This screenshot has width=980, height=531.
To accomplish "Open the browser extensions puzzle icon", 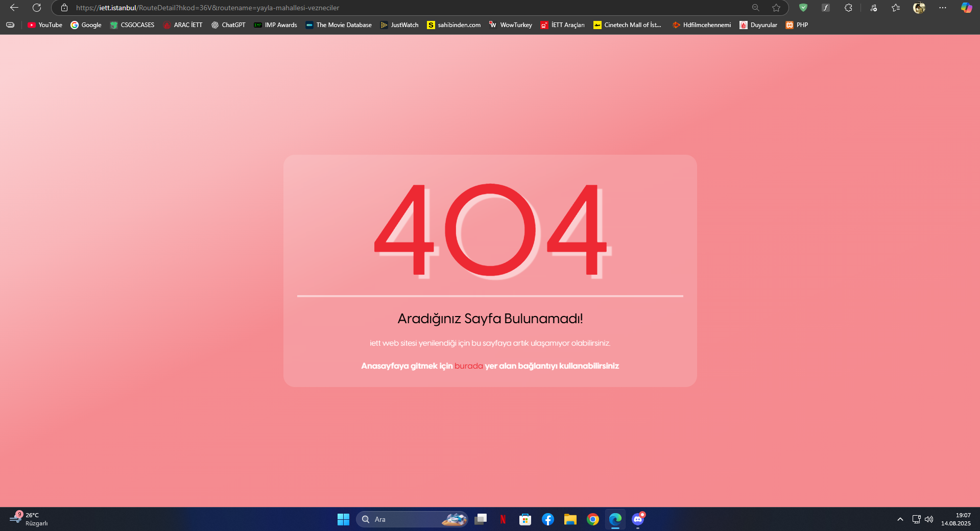I will pos(848,8).
